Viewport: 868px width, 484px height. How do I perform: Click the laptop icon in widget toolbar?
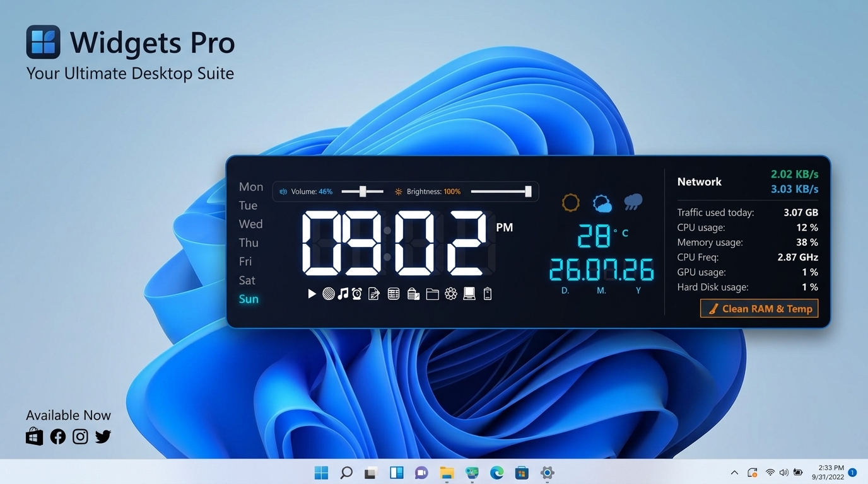coord(469,294)
